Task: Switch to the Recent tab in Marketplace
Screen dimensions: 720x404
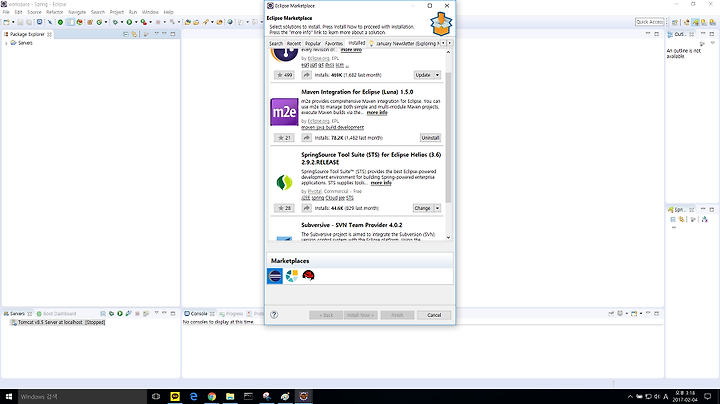Action: click(293, 44)
